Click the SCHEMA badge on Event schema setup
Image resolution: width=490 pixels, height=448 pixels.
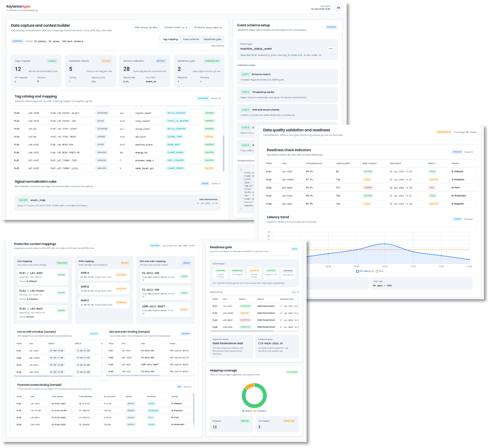[331, 27]
